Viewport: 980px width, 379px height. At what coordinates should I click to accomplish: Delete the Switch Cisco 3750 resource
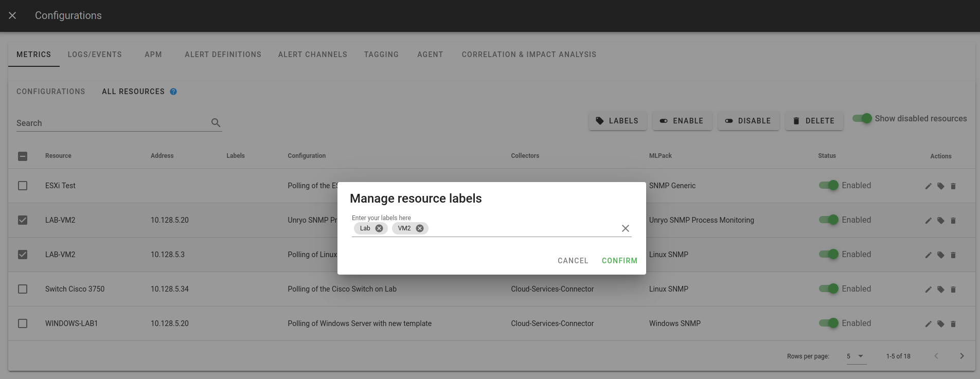coord(953,290)
